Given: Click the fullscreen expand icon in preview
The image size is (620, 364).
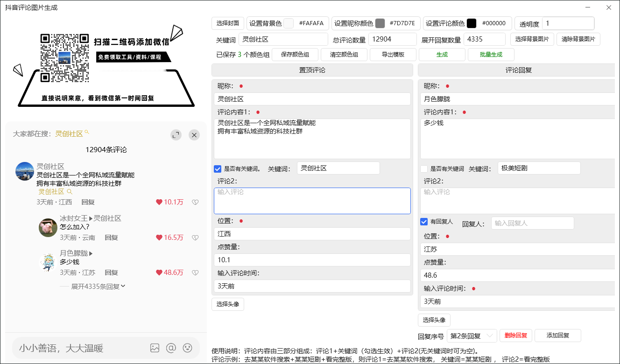Looking at the screenshot, I should pyautogui.click(x=176, y=134).
